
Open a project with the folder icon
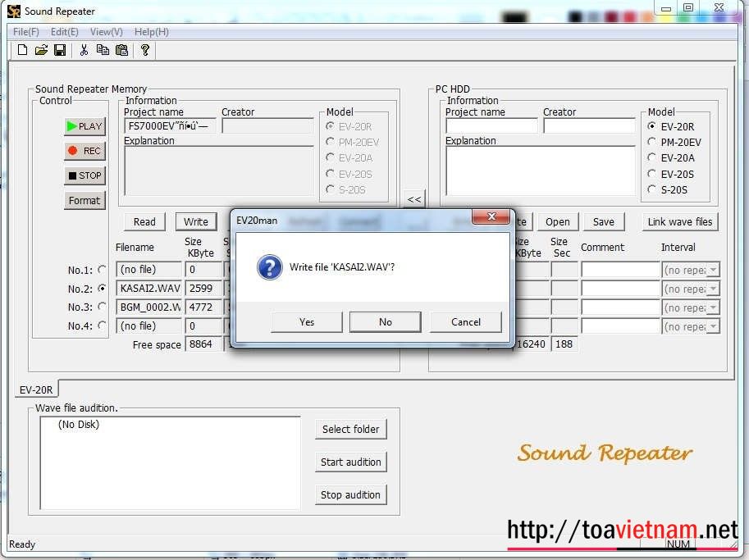point(41,50)
